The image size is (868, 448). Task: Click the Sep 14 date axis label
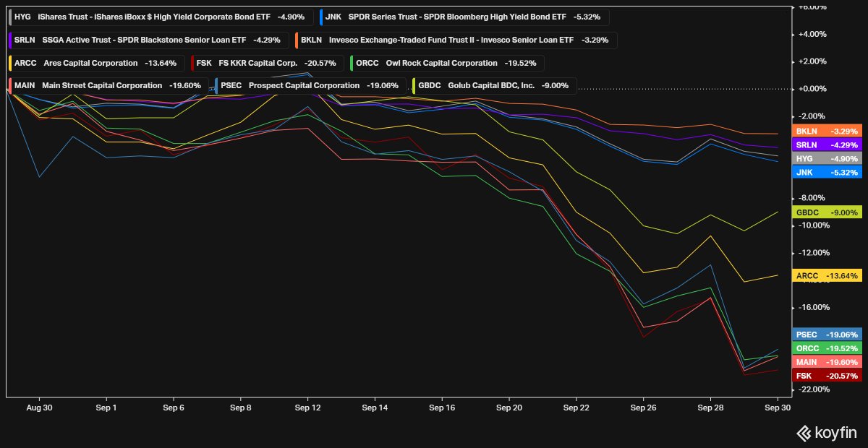pos(375,408)
